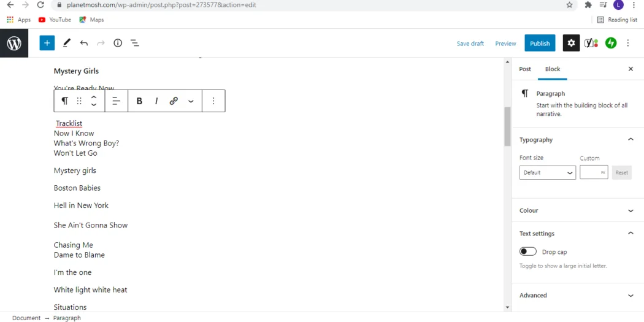Insert a link using link icon
This screenshot has width=644, height=322.
[174, 101]
